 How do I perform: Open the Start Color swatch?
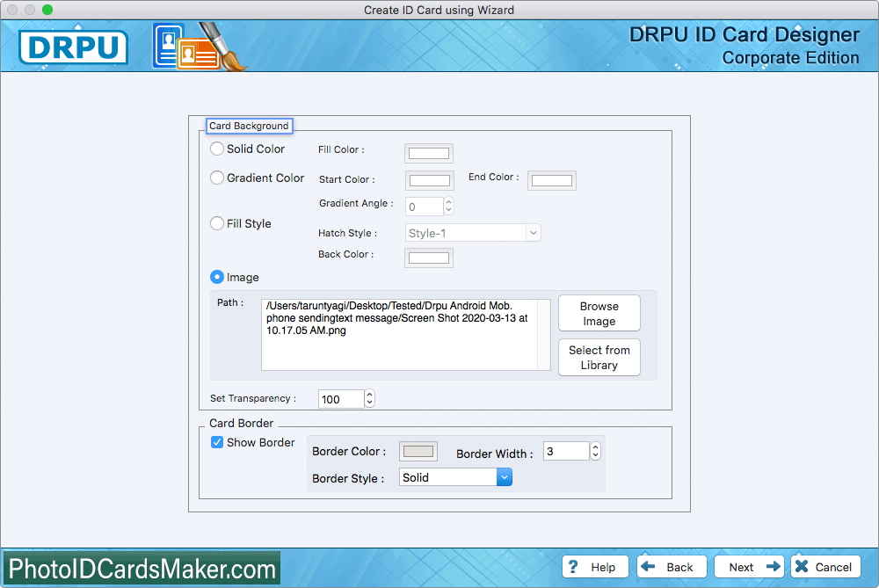tap(430, 180)
